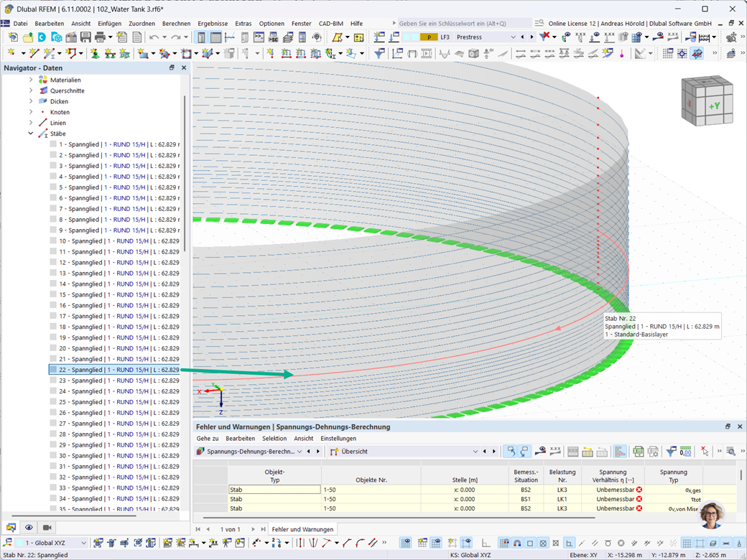Expand the Querschnitte tree node
Screen dimensions: 747x560
31,90
